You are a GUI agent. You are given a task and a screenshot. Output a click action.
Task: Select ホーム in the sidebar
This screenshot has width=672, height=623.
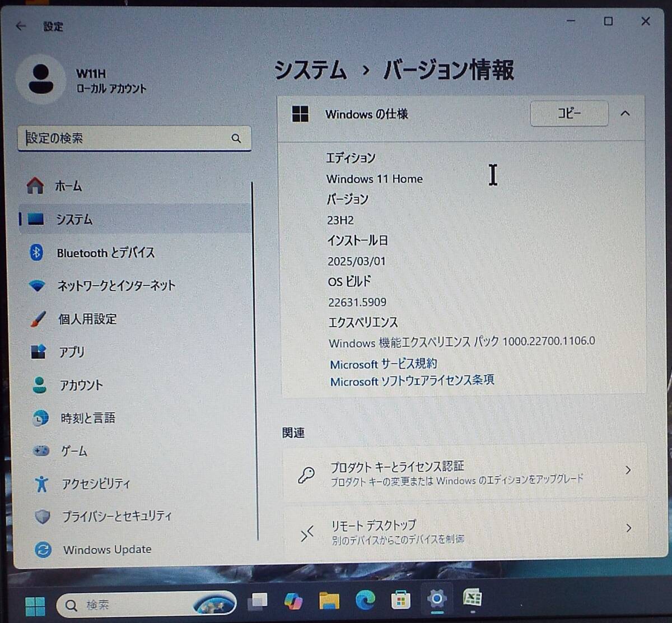click(136, 185)
